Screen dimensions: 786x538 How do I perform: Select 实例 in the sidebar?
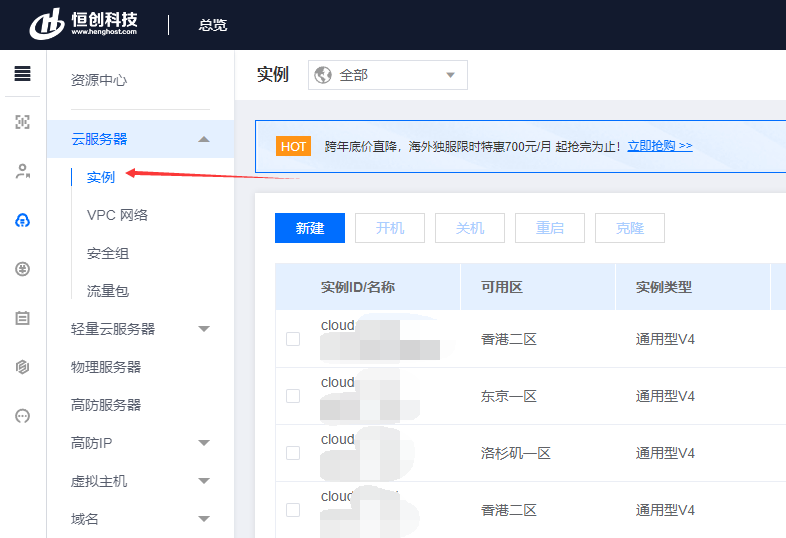(101, 177)
